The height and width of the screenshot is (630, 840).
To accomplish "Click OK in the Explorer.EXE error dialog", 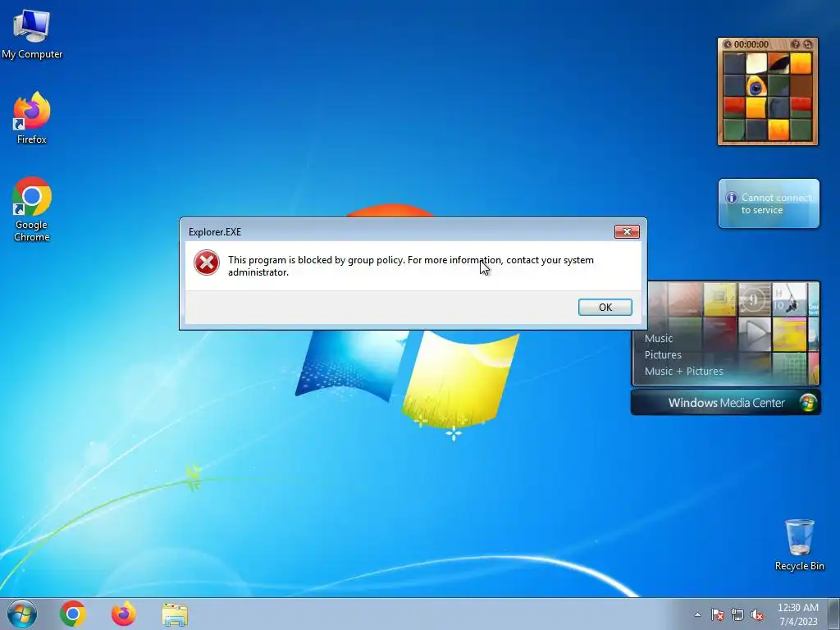I will (605, 307).
